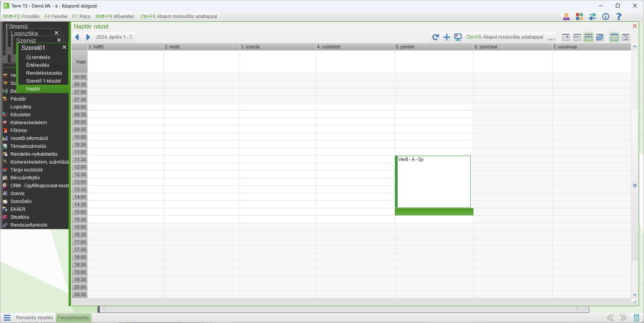
Task: Switch to Feladatkezelés tab
Action: pos(74,318)
